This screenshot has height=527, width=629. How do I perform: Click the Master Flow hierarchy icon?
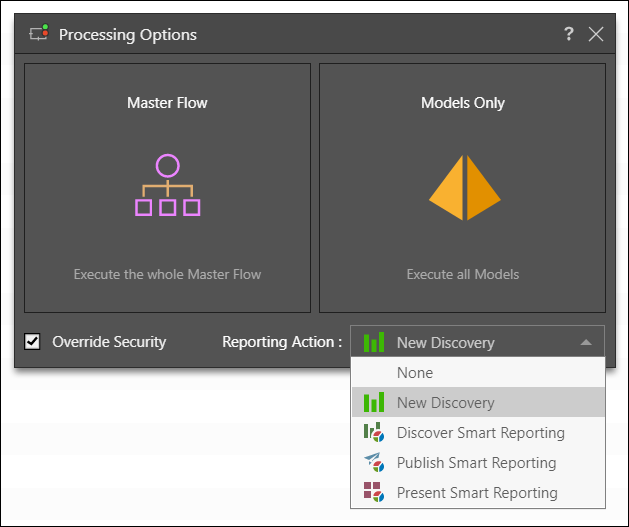pyautogui.click(x=167, y=186)
